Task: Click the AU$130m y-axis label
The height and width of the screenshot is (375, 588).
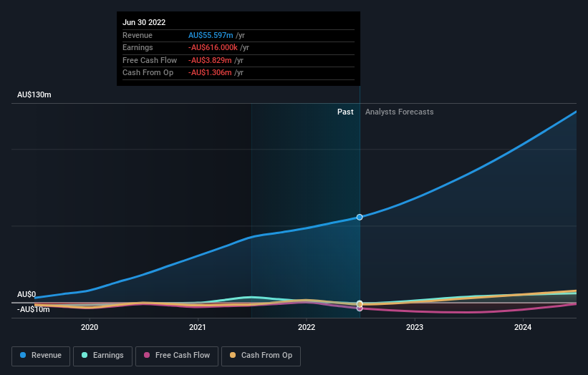Action: pyautogui.click(x=34, y=94)
